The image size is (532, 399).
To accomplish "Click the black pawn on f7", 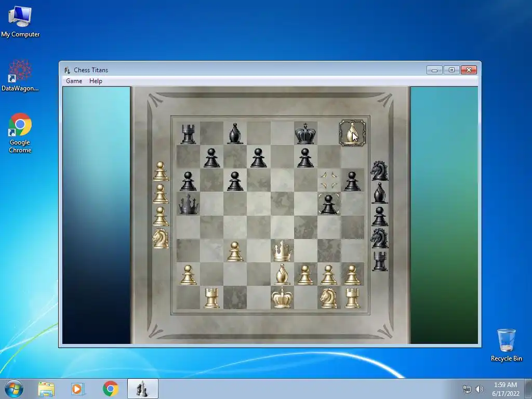I will (305, 158).
